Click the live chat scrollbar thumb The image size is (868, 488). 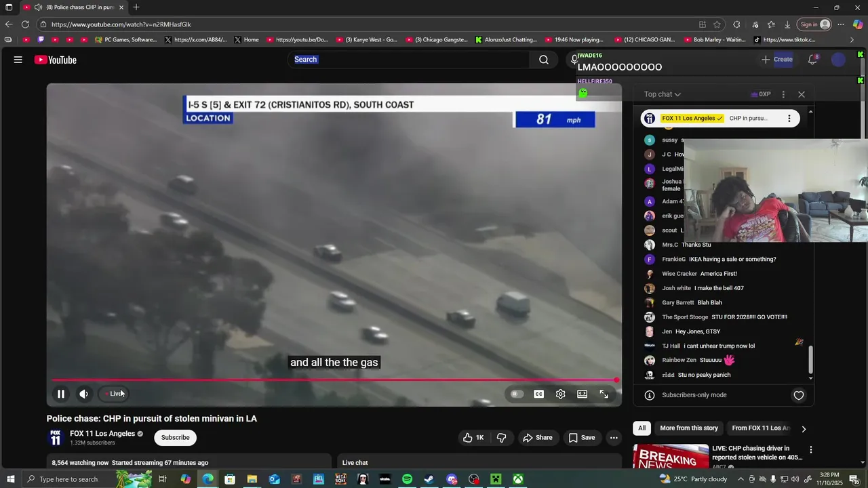(810, 359)
